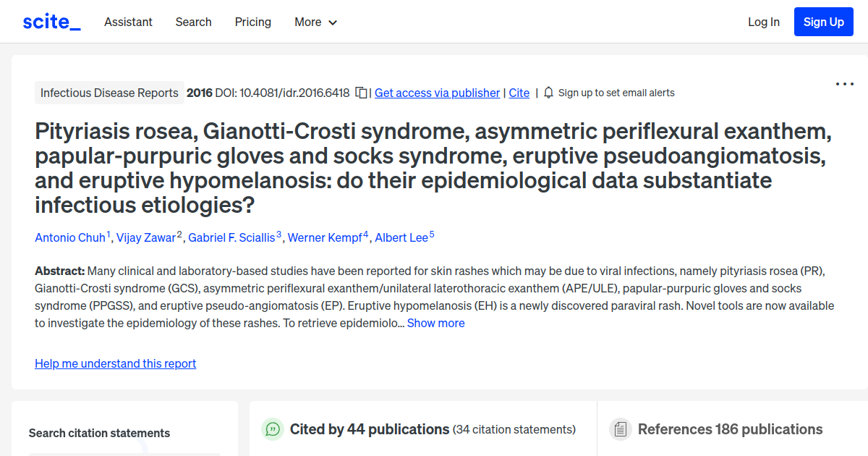This screenshot has width=868, height=456.
Task: Open author Antonio Chuh's profile
Action: 69,237
